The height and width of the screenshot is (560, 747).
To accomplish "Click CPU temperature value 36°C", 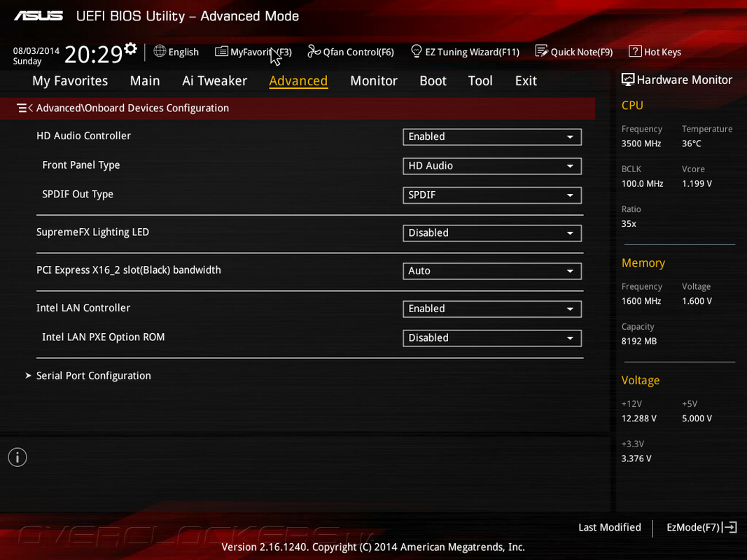I will pyautogui.click(x=691, y=143).
